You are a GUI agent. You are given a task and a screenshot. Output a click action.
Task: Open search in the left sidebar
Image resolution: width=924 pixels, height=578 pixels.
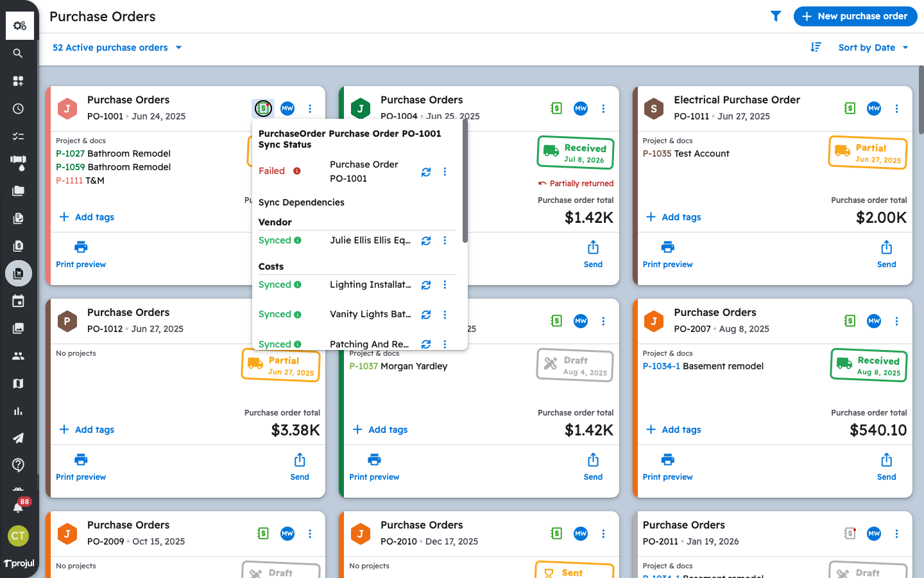(x=18, y=53)
